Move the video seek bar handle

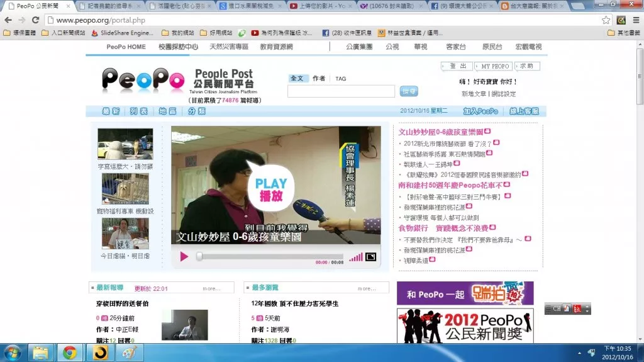pyautogui.click(x=199, y=256)
